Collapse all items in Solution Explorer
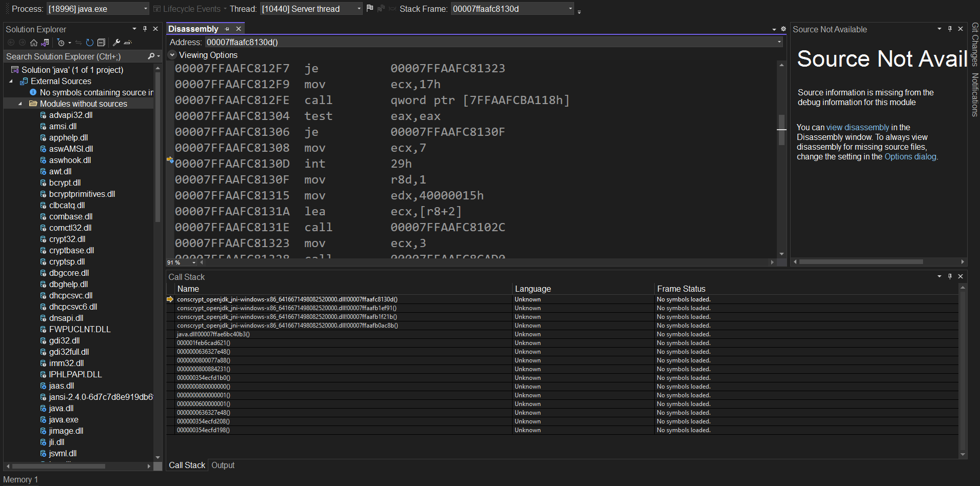The height and width of the screenshot is (486, 980). pos(101,43)
